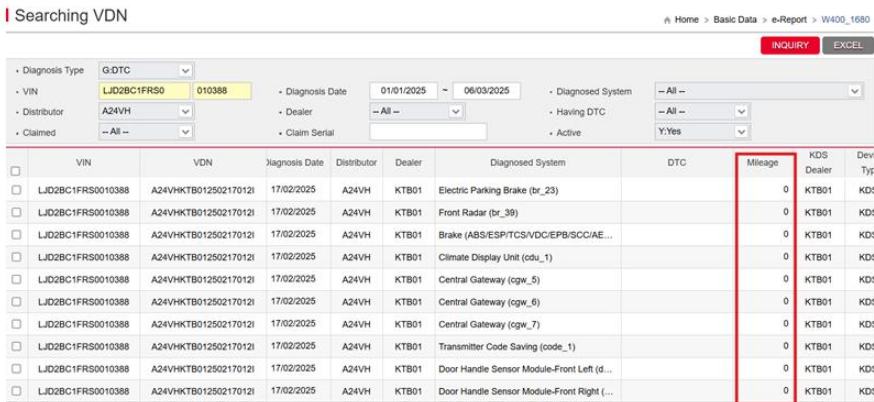874x402 pixels.
Task: Click VIN cell in Electric Parking Brake row
Action: [x=84, y=190]
